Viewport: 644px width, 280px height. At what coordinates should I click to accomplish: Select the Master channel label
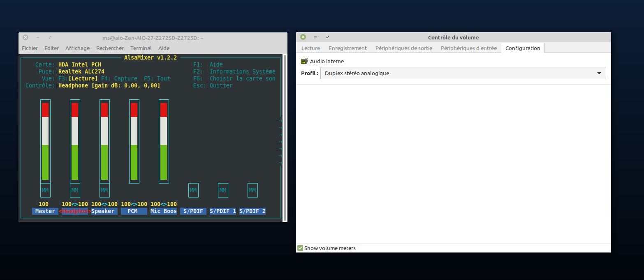(45, 211)
